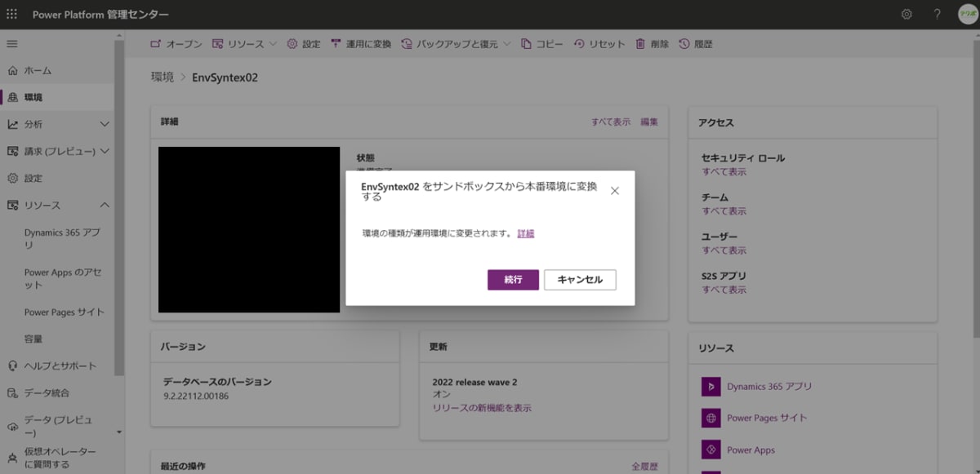
Task: Click 全履歴 link in 最近の操作
Action: pyautogui.click(x=644, y=467)
